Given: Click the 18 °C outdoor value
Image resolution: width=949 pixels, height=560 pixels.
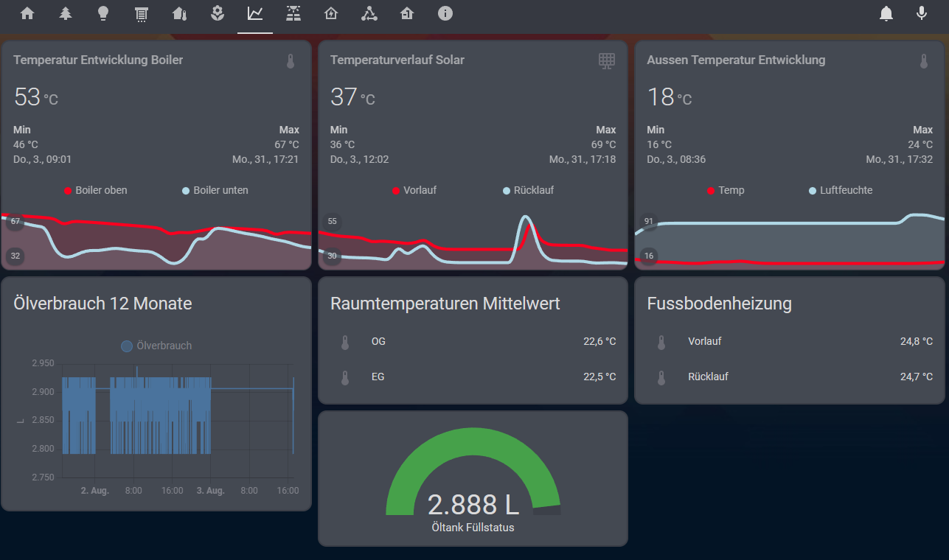Looking at the screenshot, I should 670,97.
